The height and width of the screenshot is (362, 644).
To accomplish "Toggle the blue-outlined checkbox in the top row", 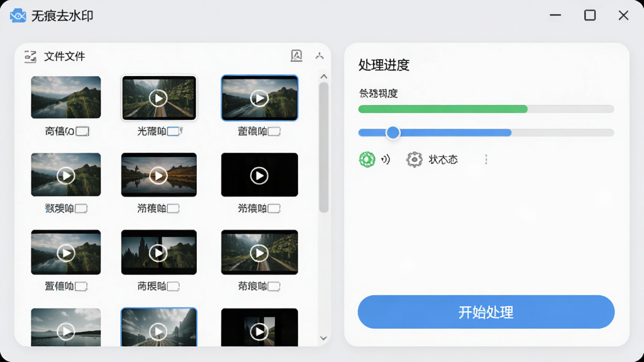I will click(x=174, y=131).
